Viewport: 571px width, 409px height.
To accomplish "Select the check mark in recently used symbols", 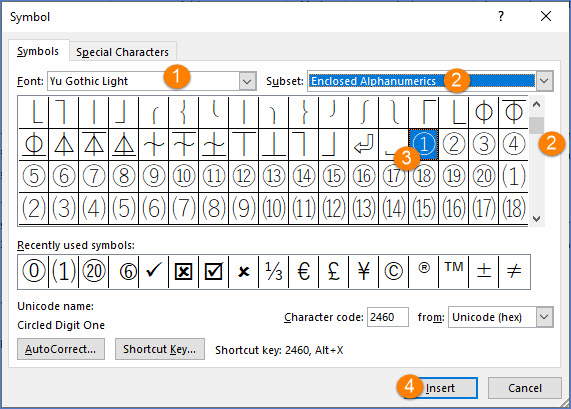I will tap(154, 272).
